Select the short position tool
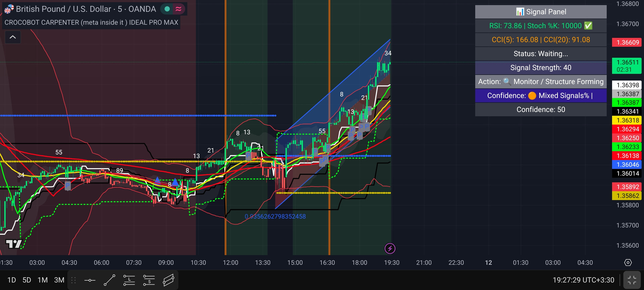644x290 pixels. coord(149,280)
